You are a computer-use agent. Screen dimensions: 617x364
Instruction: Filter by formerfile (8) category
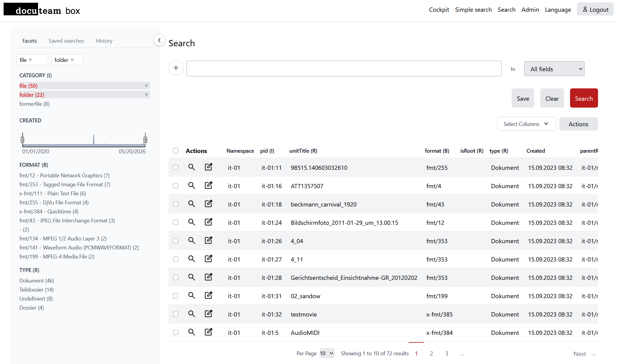pos(34,104)
